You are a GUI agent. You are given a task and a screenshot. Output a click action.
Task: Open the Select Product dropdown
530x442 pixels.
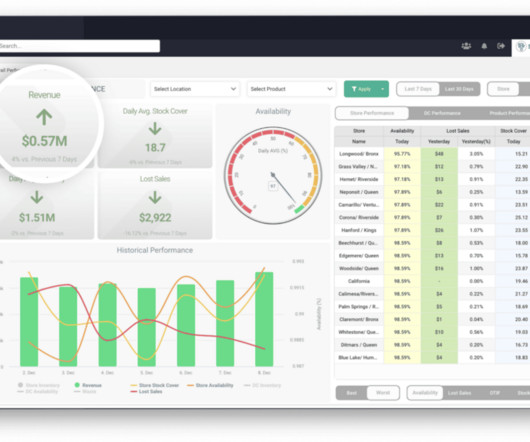click(x=291, y=89)
